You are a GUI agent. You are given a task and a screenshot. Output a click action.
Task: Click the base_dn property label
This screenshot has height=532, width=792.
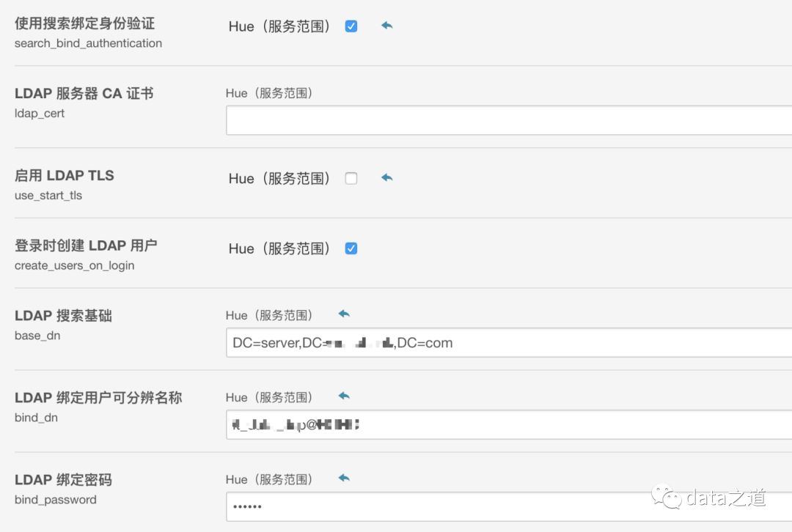pos(38,336)
